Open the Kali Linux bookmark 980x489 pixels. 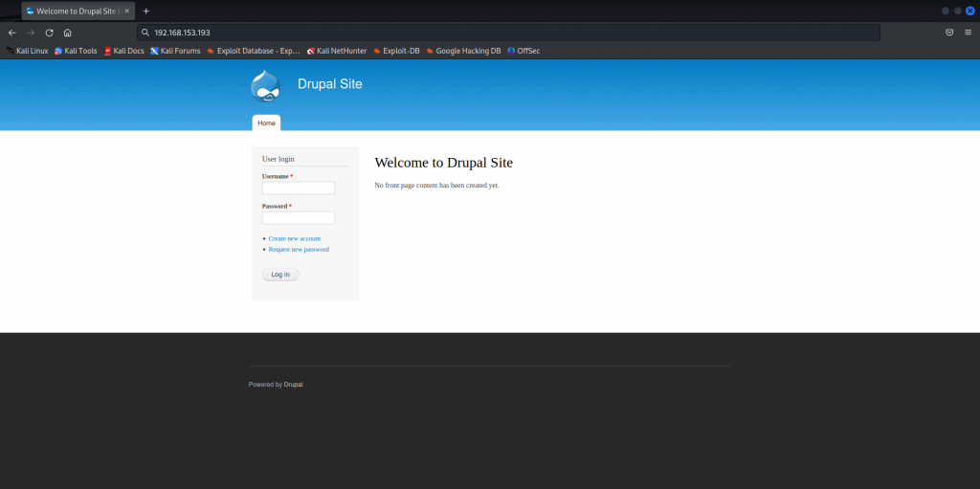(x=27, y=51)
